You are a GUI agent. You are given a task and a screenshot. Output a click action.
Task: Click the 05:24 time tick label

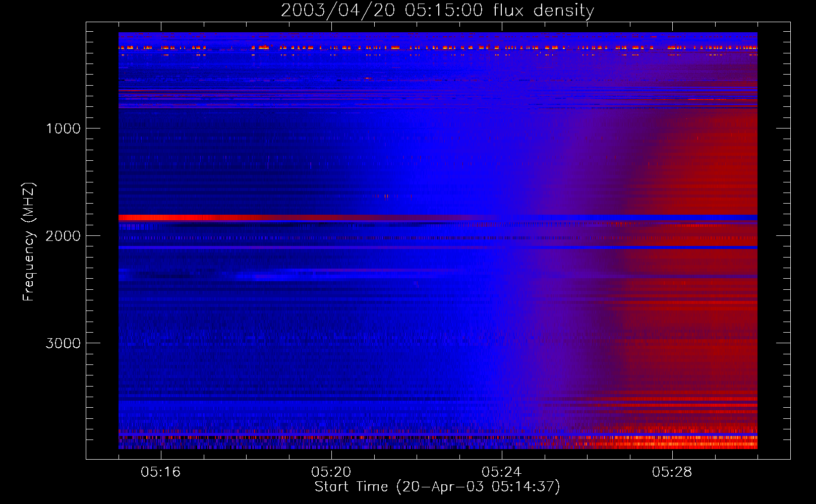coord(502,472)
